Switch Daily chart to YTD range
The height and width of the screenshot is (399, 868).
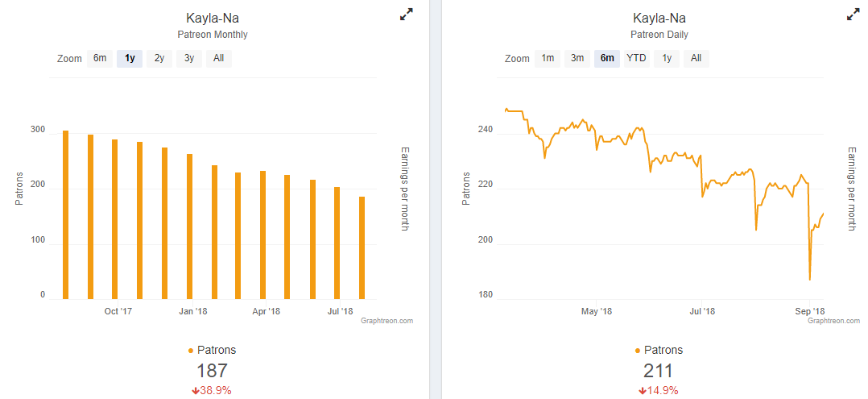point(636,58)
